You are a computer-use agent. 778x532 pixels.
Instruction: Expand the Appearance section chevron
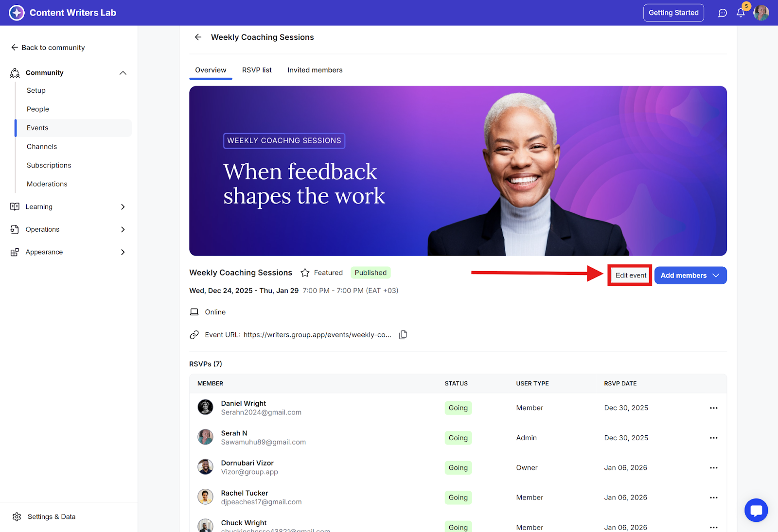click(x=123, y=252)
